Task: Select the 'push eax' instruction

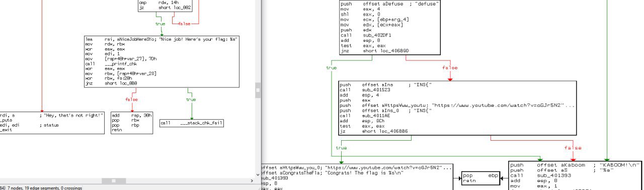Action: 355,101
